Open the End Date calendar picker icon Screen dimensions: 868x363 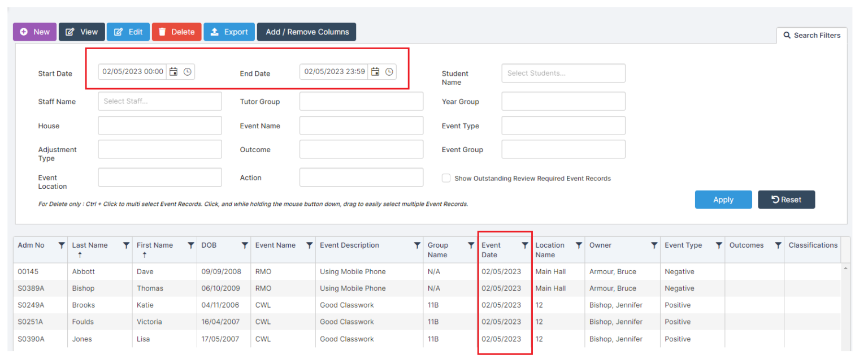pyautogui.click(x=375, y=71)
